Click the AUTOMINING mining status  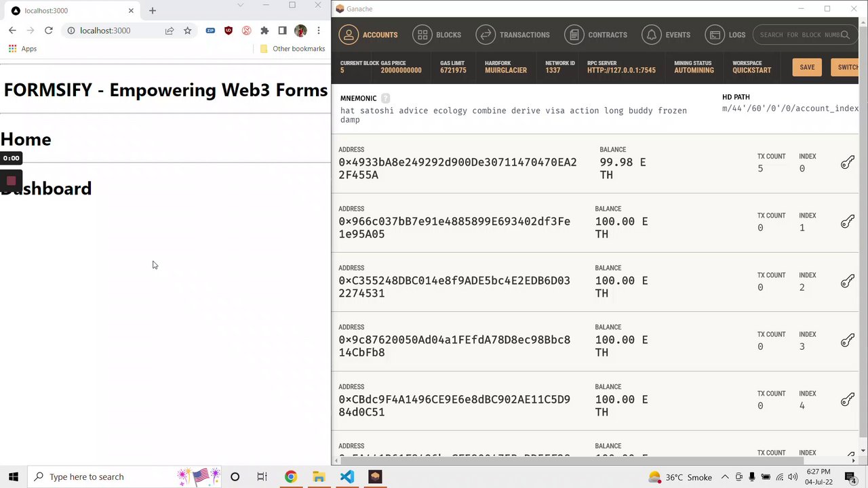694,70
